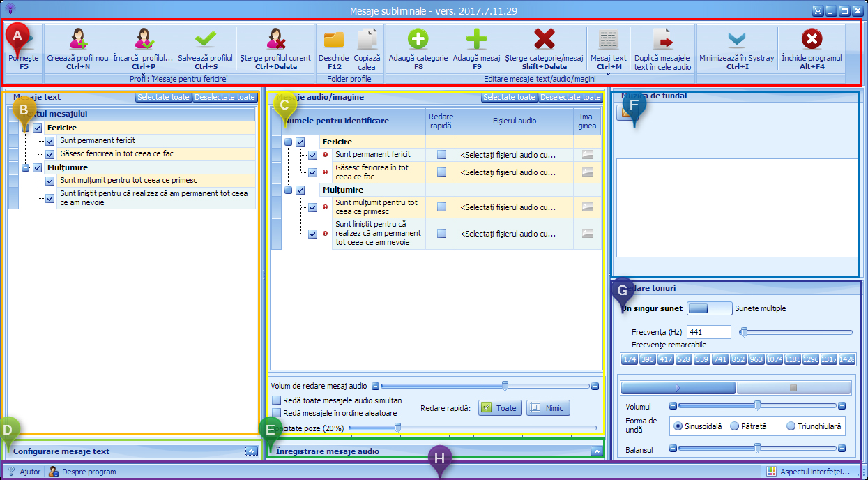Screen dimensions: 868x480
Task: Add a message using Adaugă mesaj
Action: 476,39
